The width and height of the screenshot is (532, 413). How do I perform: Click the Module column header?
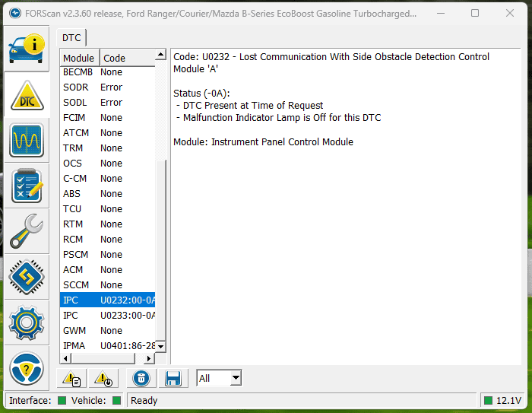pos(79,58)
